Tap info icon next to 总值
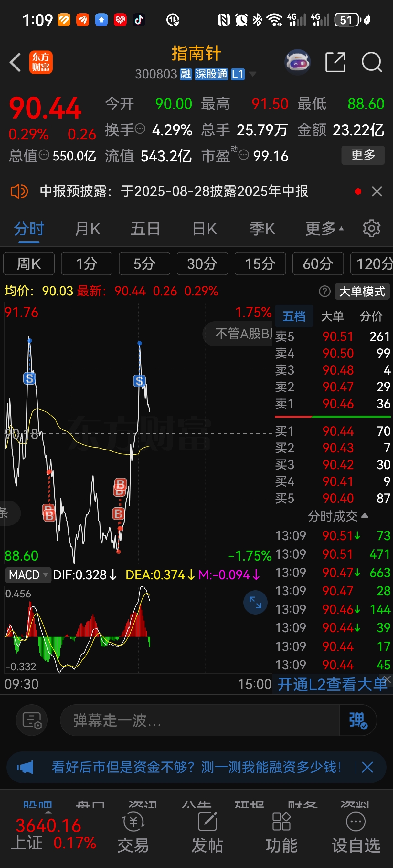393x868 pixels. point(44,155)
